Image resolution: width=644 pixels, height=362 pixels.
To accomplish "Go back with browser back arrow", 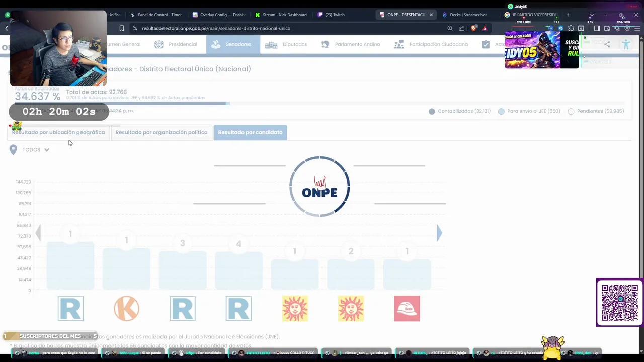I will click(x=7, y=28).
